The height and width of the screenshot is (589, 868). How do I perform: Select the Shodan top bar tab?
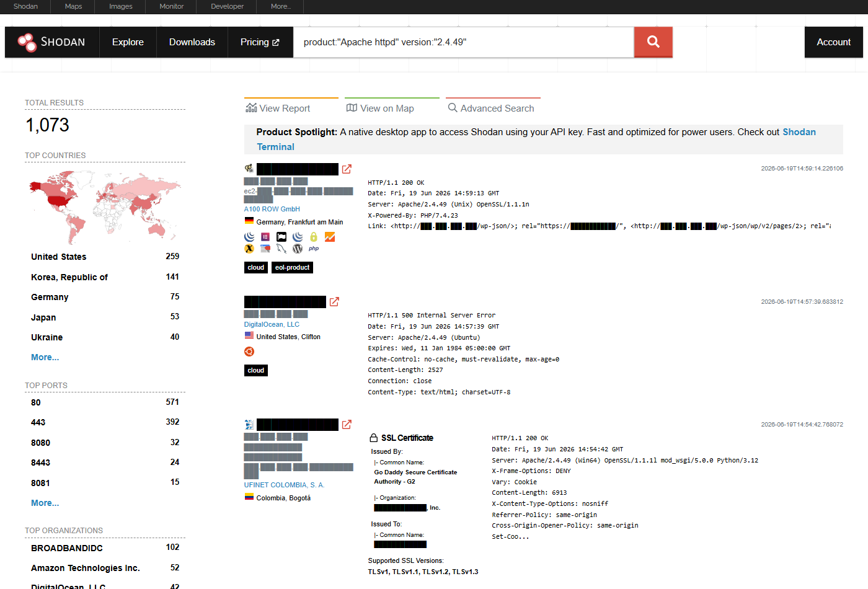click(x=25, y=6)
